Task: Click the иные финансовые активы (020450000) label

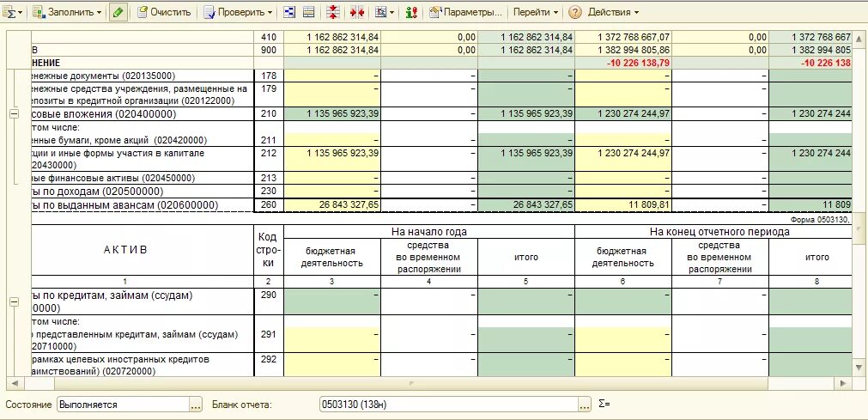Action: coord(143,179)
